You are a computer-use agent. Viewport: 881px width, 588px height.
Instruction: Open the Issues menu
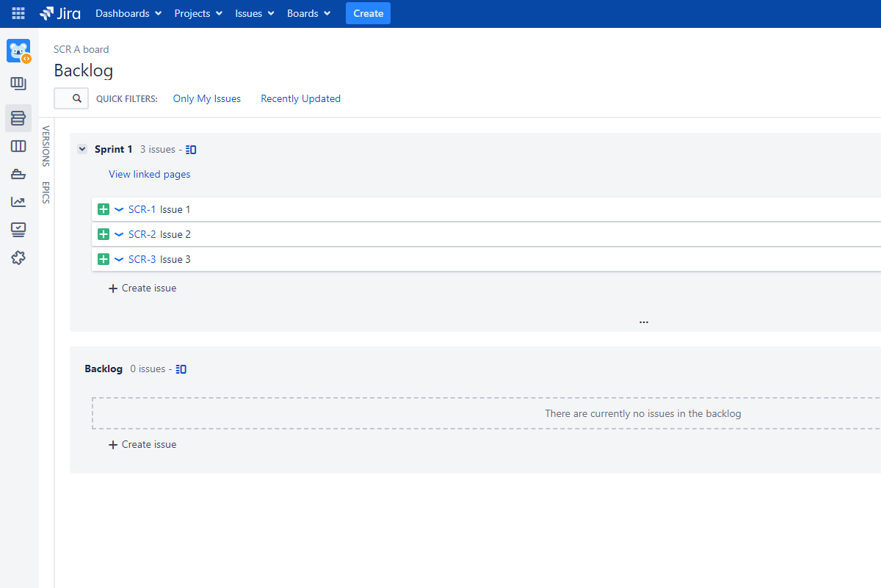click(x=255, y=13)
